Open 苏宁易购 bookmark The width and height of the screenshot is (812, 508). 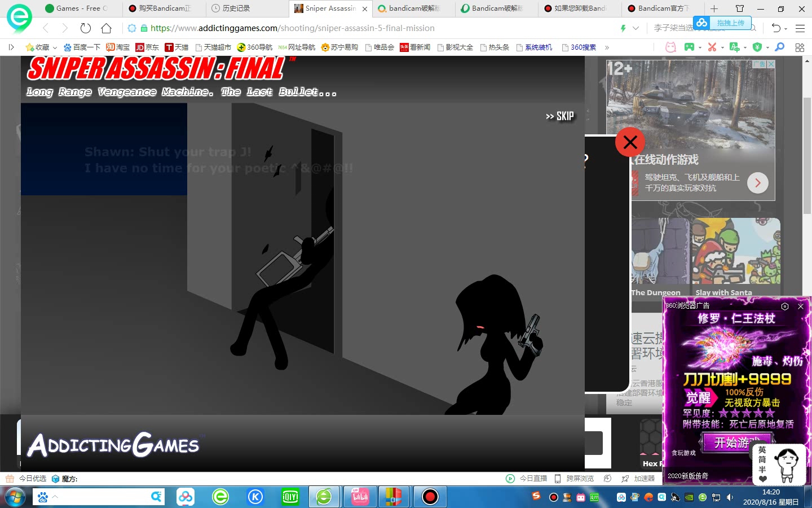(339, 47)
